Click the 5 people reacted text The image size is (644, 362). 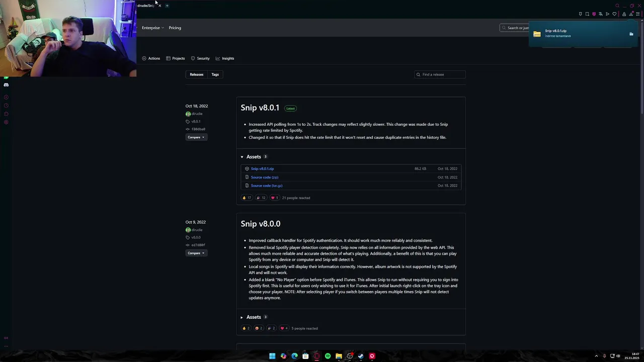pyautogui.click(x=304, y=328)
